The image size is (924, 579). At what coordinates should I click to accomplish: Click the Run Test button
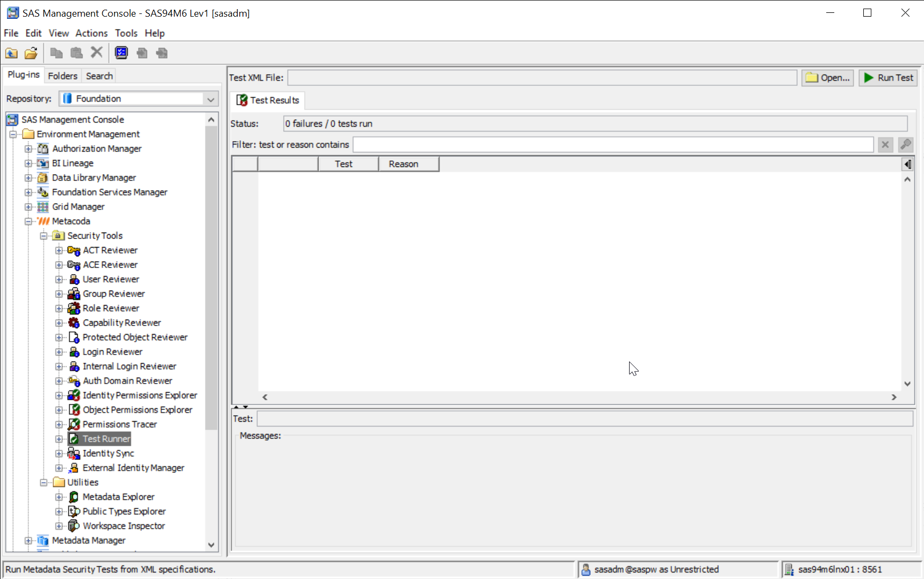click(888, 78)
